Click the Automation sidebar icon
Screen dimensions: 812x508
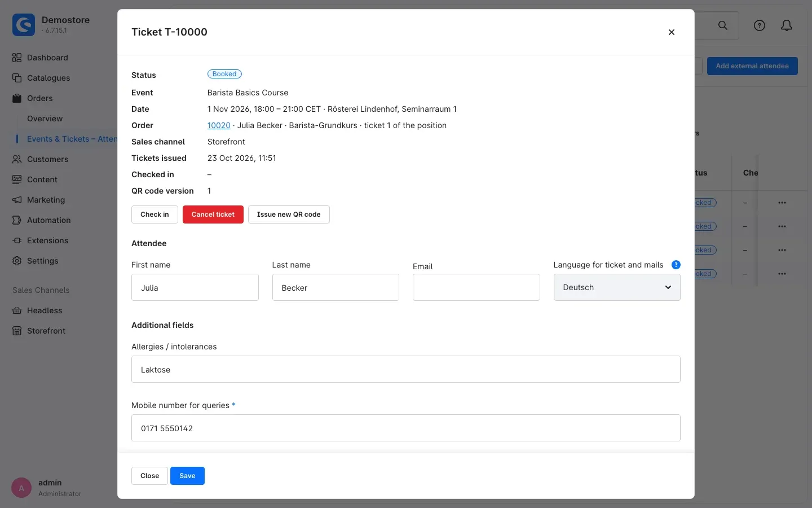click(x=17, y=220)
